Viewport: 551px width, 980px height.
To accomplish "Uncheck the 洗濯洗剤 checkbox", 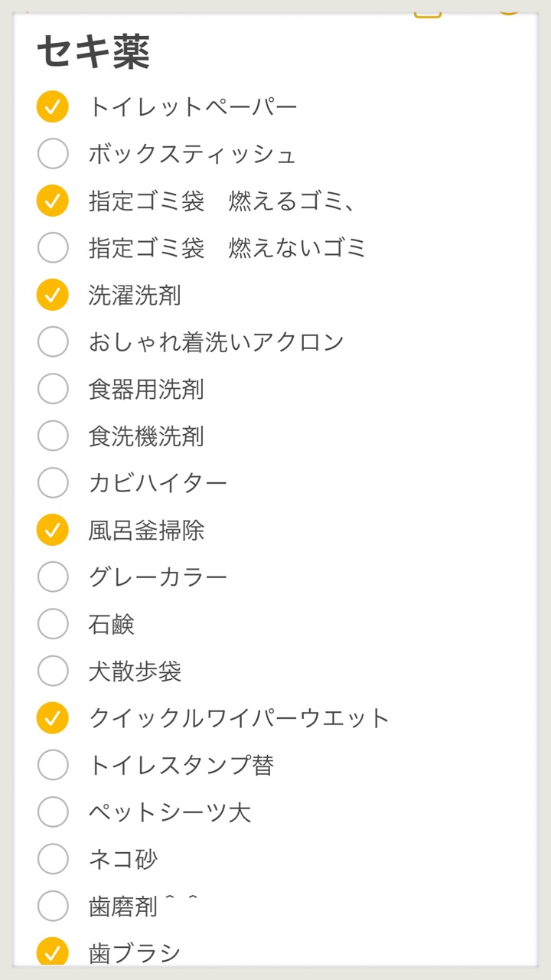I will coord(53,295).
